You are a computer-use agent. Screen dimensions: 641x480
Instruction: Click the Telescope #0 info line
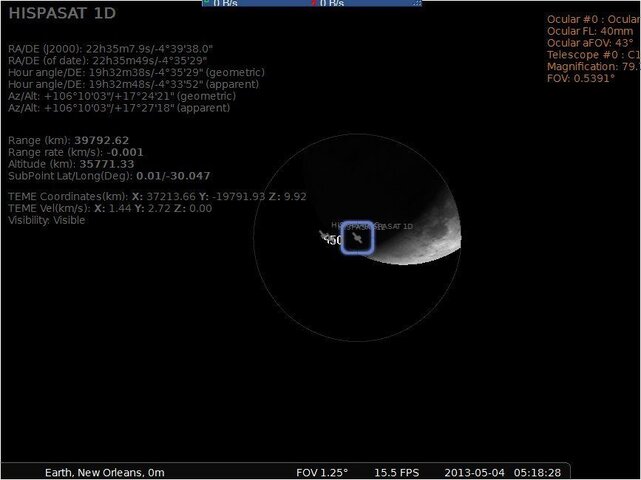pos(594,55)
